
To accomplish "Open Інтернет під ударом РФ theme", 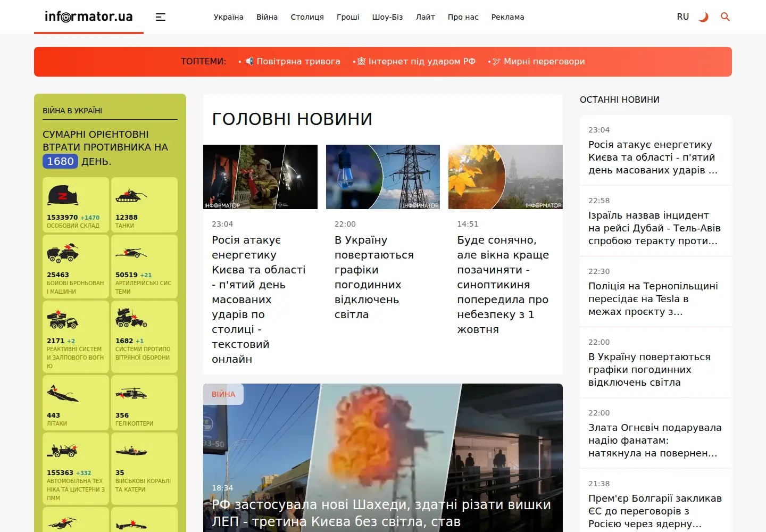I will (x=417, y=62).
